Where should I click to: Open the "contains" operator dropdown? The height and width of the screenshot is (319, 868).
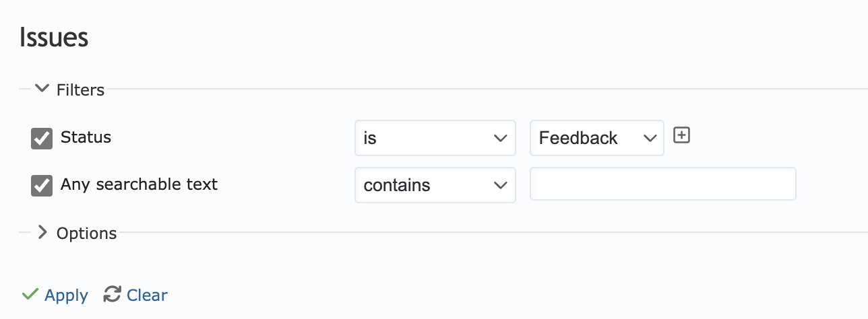point(435,185)
